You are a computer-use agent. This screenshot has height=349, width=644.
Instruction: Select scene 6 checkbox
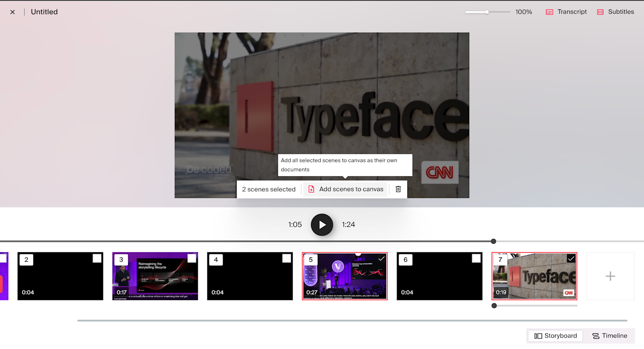click(476, 258)
